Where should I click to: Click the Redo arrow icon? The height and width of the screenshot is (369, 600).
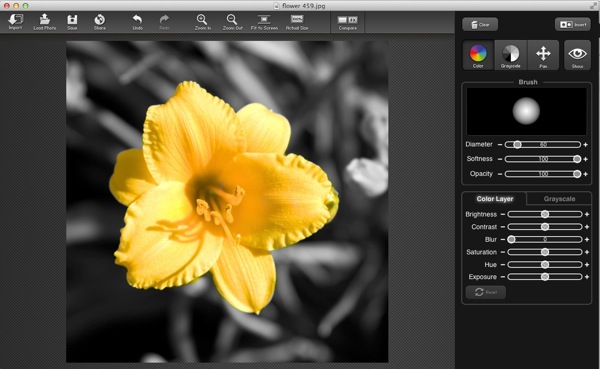pyautogui.click(x=164, y=22)
